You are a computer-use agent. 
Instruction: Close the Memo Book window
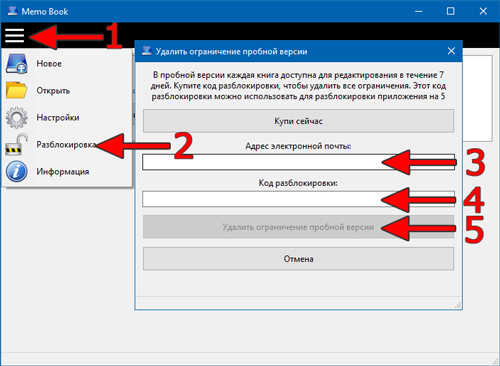(x=483, y=11)
